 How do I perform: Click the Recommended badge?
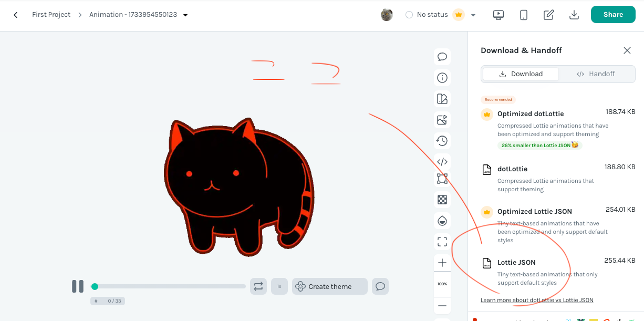498,99
